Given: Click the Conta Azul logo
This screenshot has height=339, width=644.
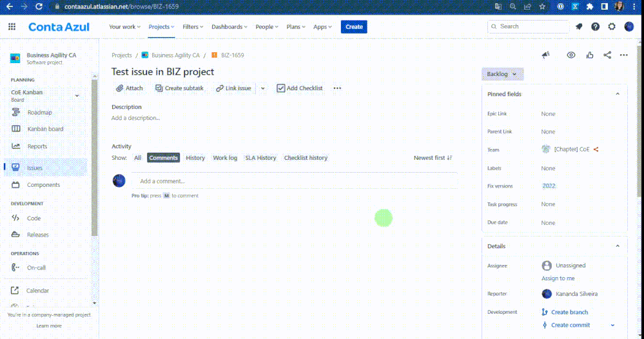Looking at the screenshot, I should tap(59, 27).
